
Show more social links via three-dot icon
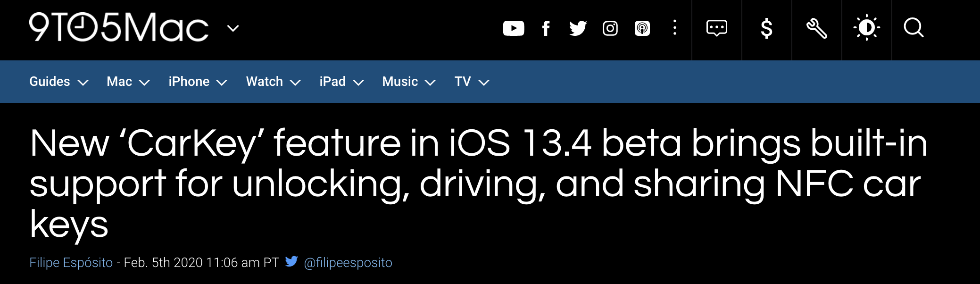tap(675, 27)
